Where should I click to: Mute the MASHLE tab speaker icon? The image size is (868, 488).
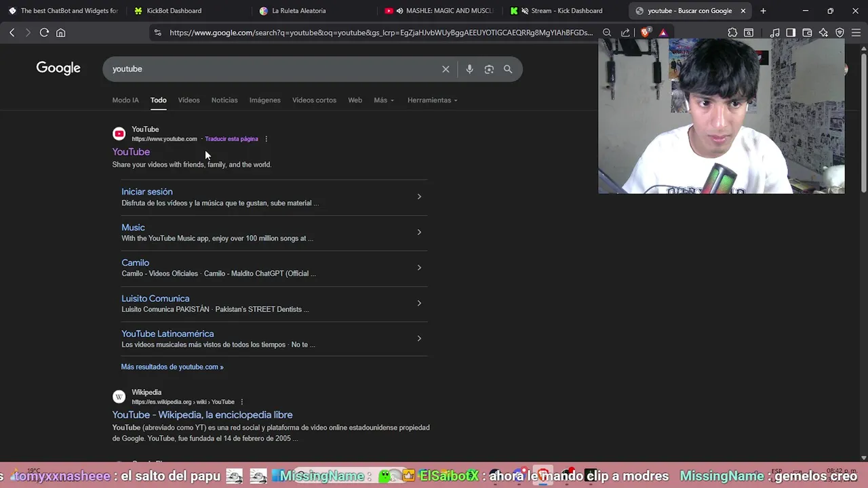(x=399, y=11)
